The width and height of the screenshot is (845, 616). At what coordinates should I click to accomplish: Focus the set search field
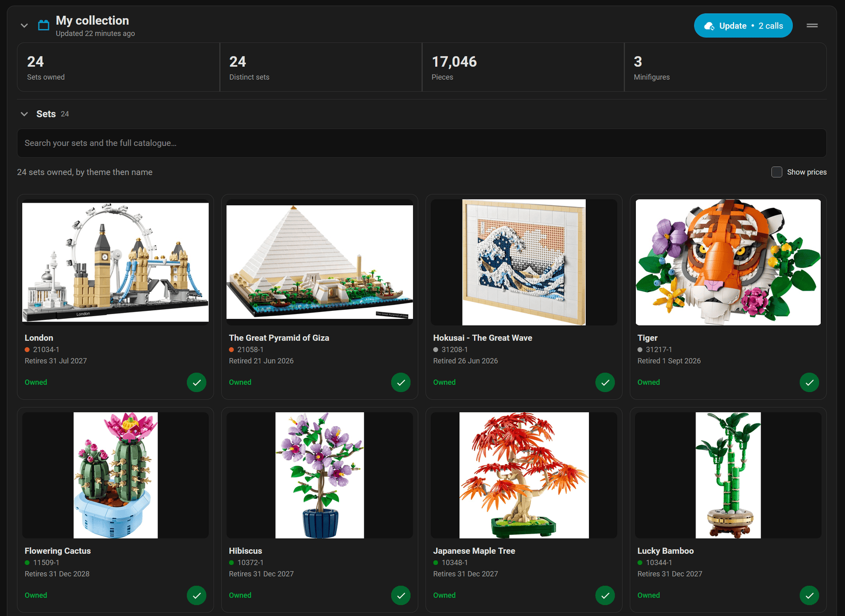coord(421,143)
